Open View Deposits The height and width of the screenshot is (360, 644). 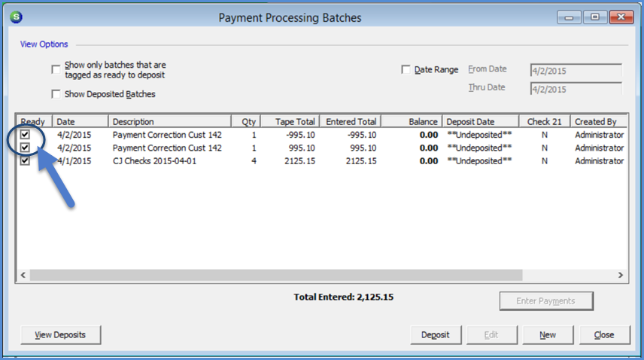point(60,335)
